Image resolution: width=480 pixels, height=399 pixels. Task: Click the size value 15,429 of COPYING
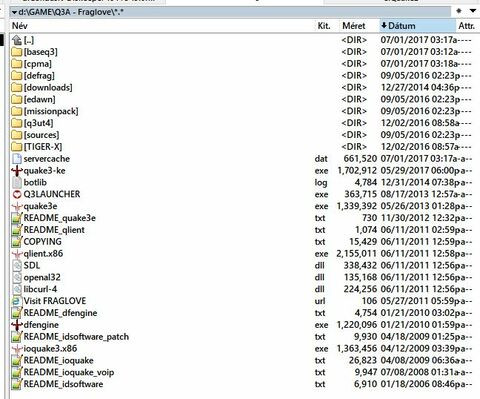coord(363,242)
